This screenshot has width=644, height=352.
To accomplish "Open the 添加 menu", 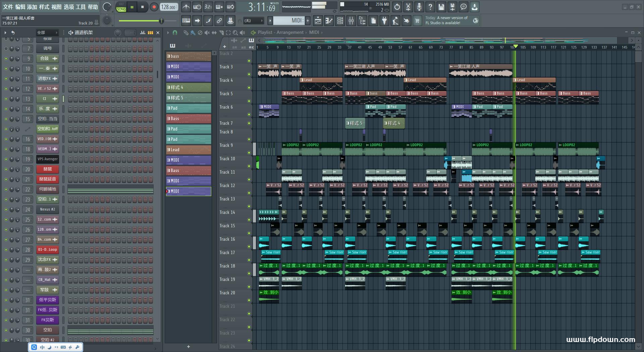I will (32, 7).
